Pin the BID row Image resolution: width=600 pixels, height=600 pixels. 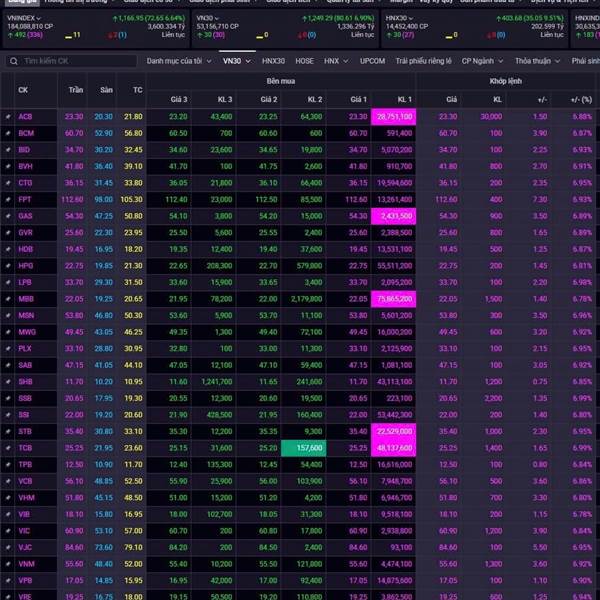[8, 150]
